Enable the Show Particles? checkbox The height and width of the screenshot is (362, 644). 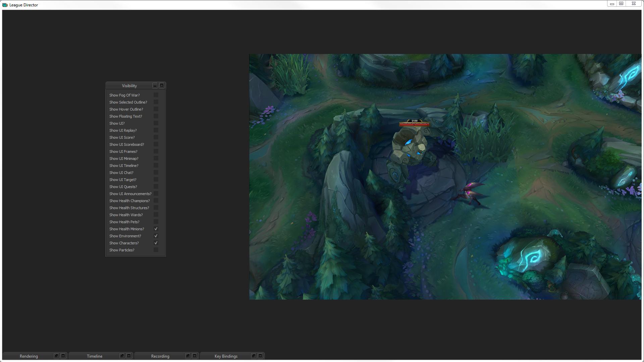[156, 250]
